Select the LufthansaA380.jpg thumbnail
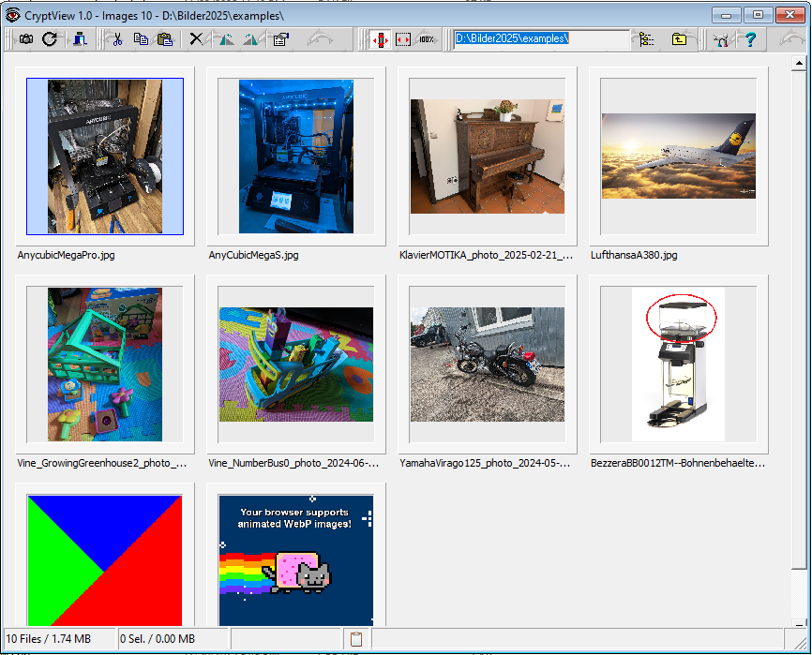 point(678,156)
